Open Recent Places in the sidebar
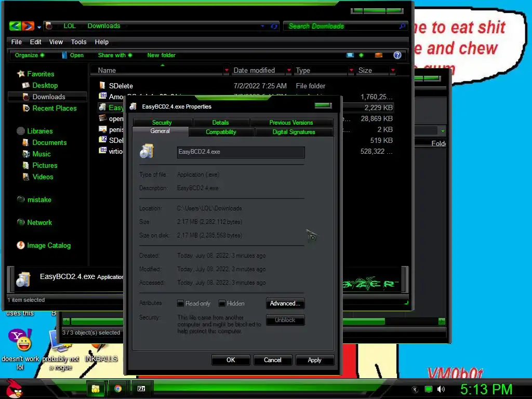532x399 pixels. [54, 108]
